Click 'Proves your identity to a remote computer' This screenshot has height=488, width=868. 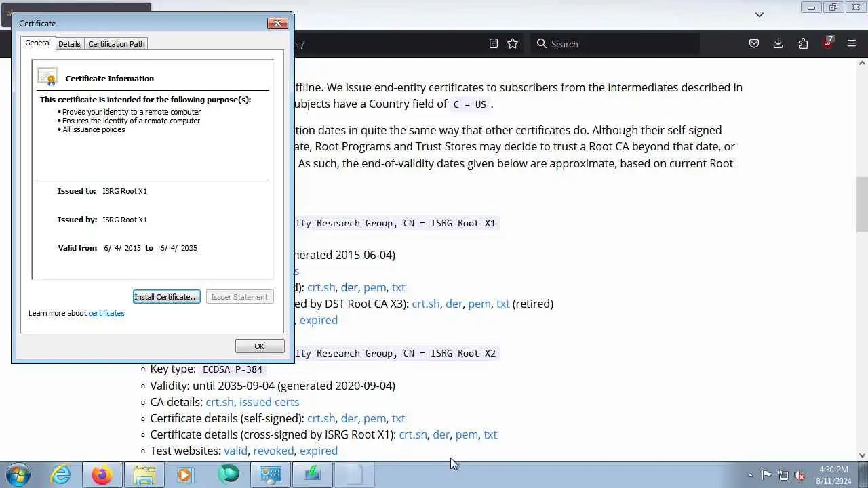(132, 112)
